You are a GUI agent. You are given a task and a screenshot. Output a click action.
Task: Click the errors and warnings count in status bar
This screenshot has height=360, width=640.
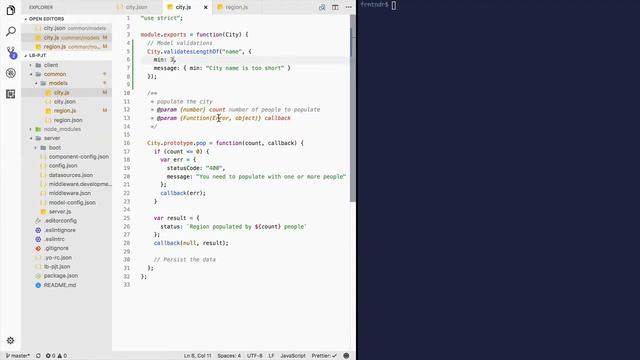[56, 356]
